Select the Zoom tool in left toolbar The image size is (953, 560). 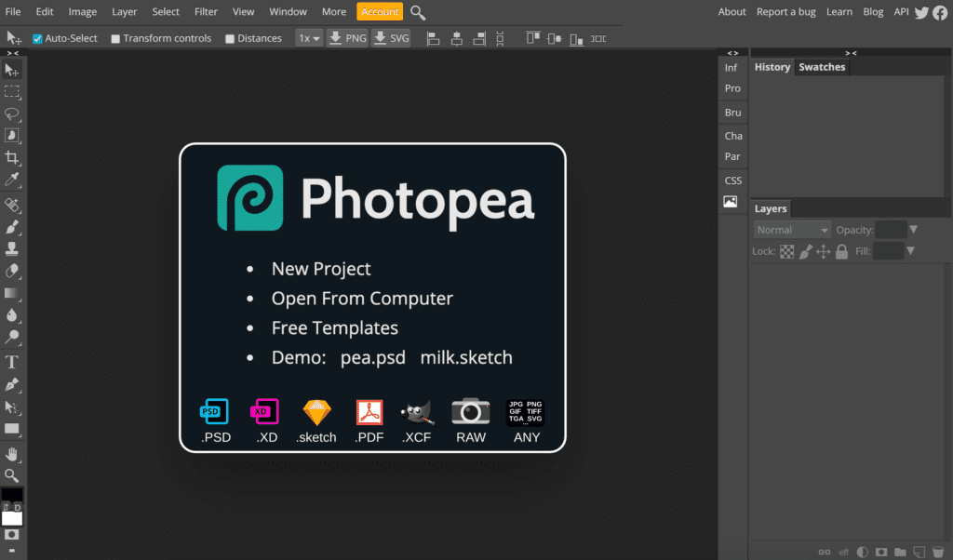11,475
